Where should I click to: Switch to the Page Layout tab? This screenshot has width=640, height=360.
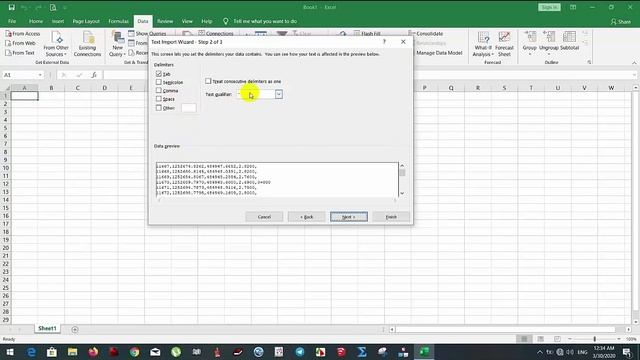point(86,21)
